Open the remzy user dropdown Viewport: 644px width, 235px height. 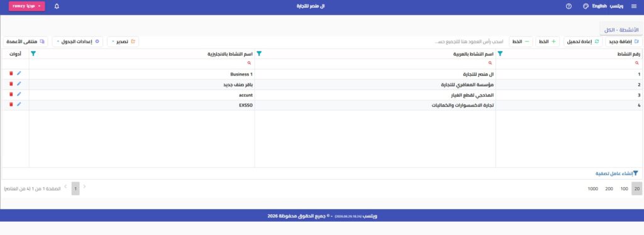point(26,6)
